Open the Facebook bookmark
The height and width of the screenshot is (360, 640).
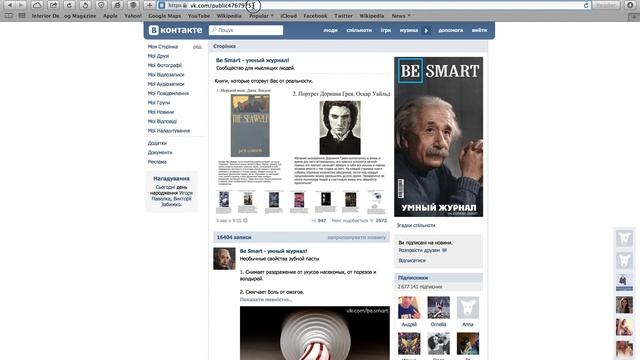click(315, 16)
